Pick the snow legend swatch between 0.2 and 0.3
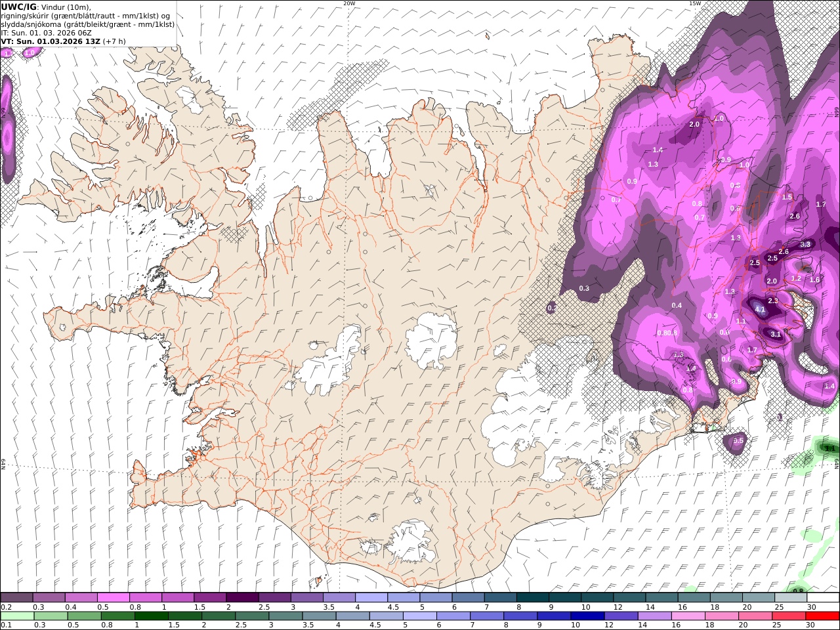The image size is (840, 630). pyautogui.click(x=16, y=598)
